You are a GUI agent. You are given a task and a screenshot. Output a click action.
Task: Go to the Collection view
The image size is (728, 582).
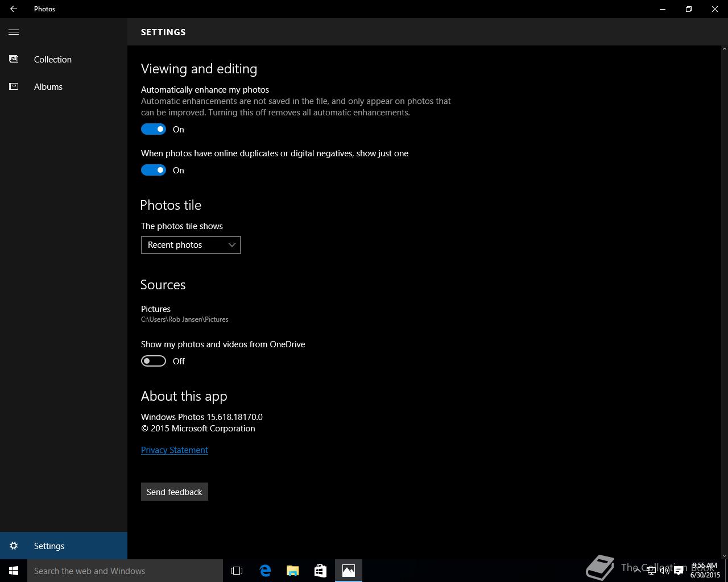click(64, 59)
